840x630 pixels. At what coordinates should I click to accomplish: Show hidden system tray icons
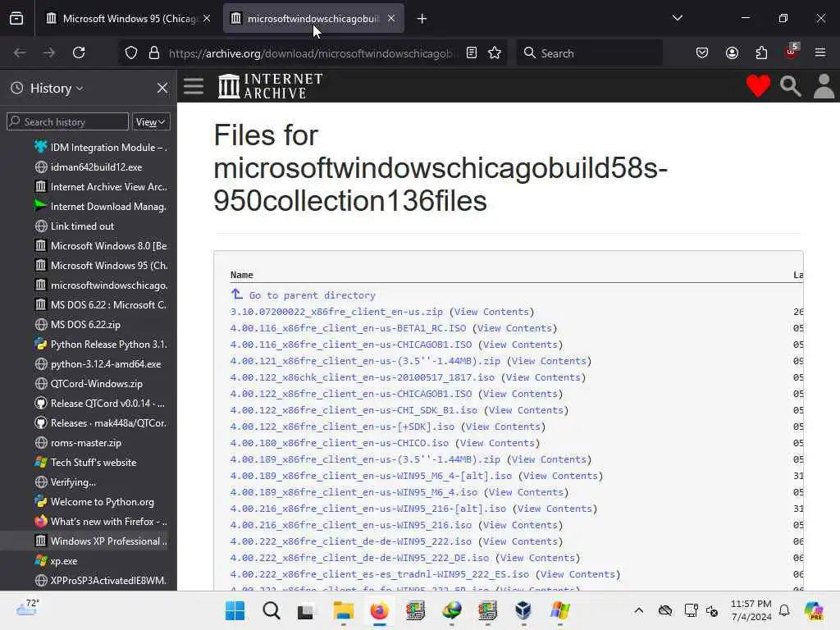click(638, 610)
